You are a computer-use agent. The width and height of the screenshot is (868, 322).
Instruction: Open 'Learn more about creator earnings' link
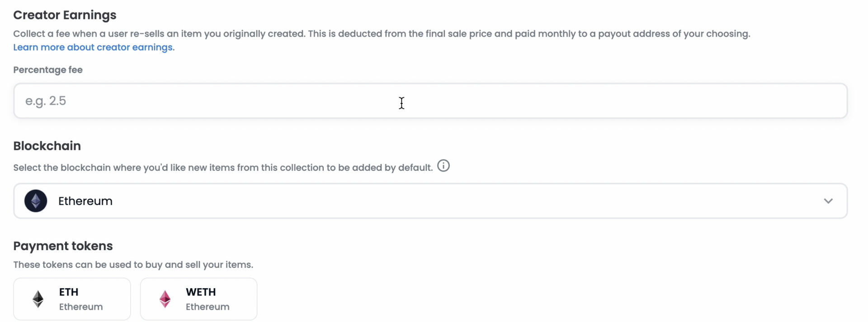93,47
